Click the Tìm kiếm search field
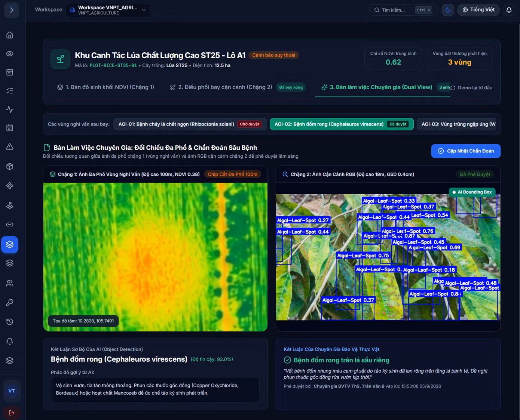This screenshot has height=420, width=520. pyautogui.click(x=403, y=10)
